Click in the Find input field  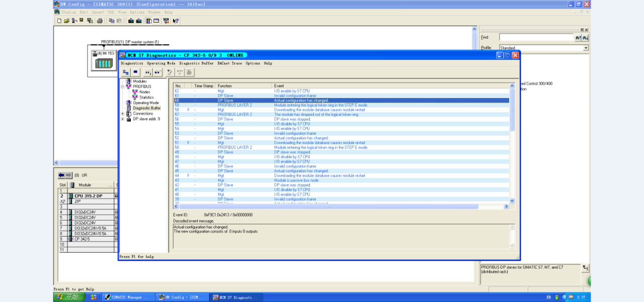pos(536,37)
